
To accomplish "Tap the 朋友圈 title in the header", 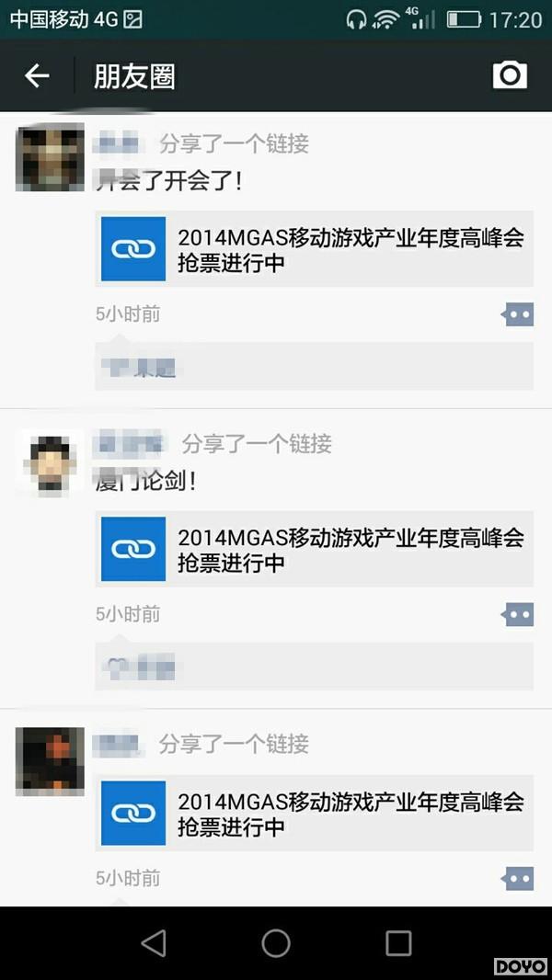I will click(x=134, y=77).
